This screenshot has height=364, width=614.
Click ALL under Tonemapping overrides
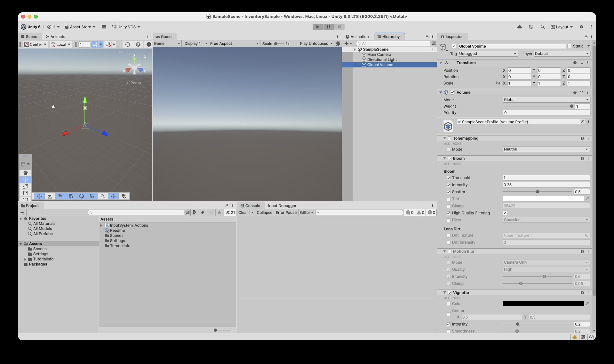tap(447, 144)
